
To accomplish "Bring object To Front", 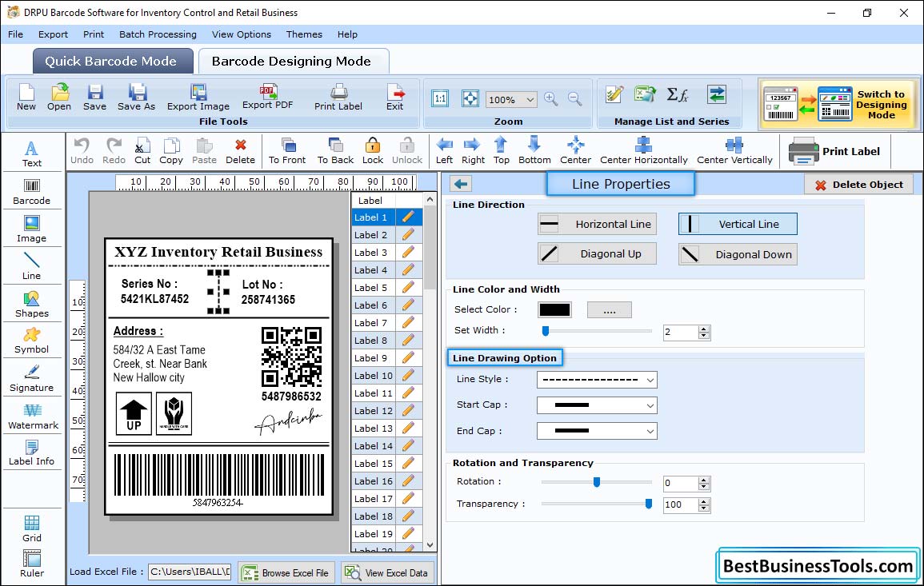I will (x=287, y=151).
